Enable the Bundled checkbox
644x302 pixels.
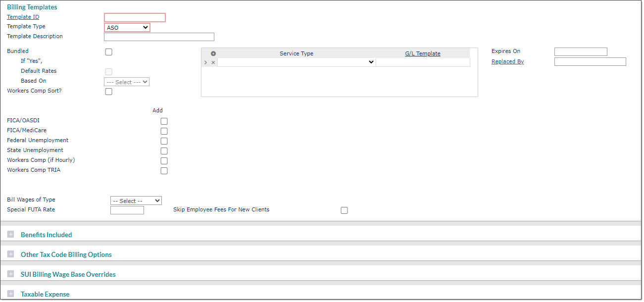pos(108,51)
